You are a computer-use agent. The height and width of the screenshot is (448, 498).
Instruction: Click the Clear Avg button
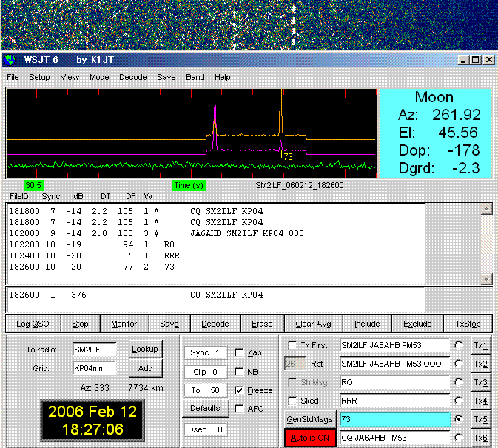(314, 324)
